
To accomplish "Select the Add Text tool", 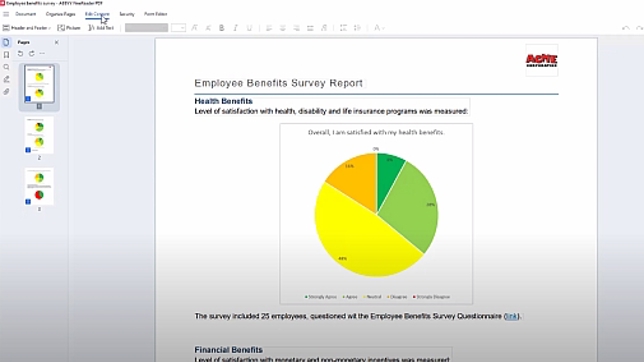I will pos(101,28).
